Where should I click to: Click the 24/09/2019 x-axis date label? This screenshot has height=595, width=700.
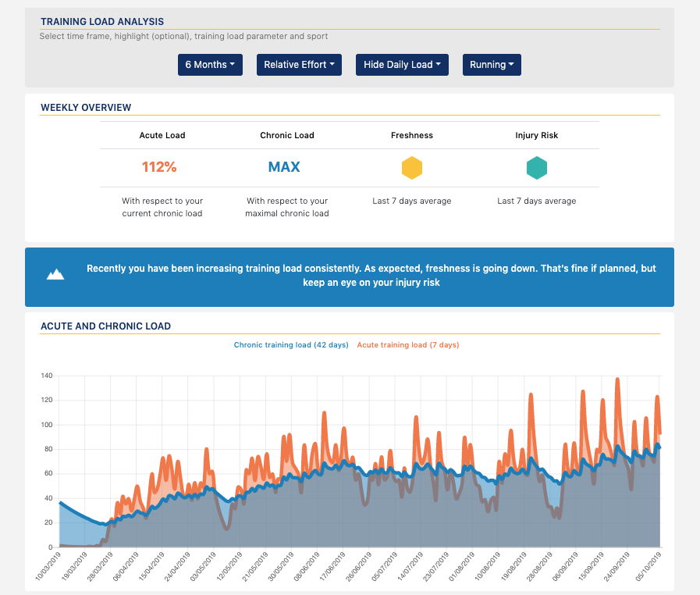pos(616,566)
